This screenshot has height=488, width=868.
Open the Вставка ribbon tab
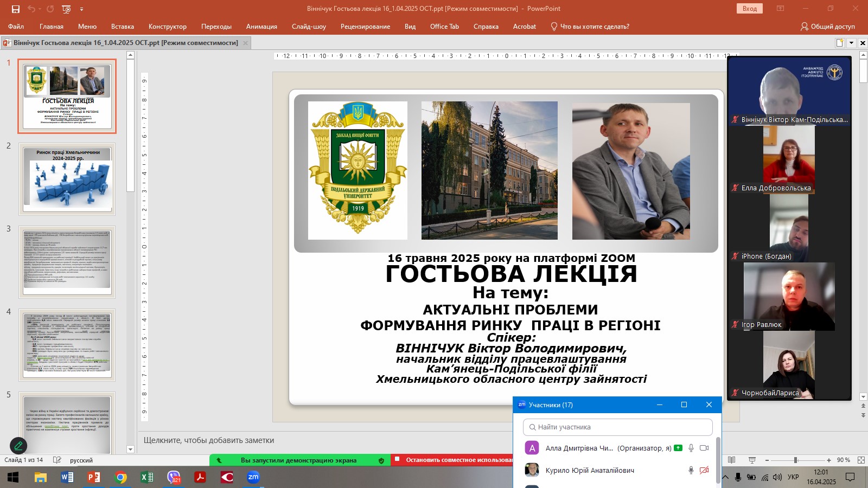click(x=122, y=27)
